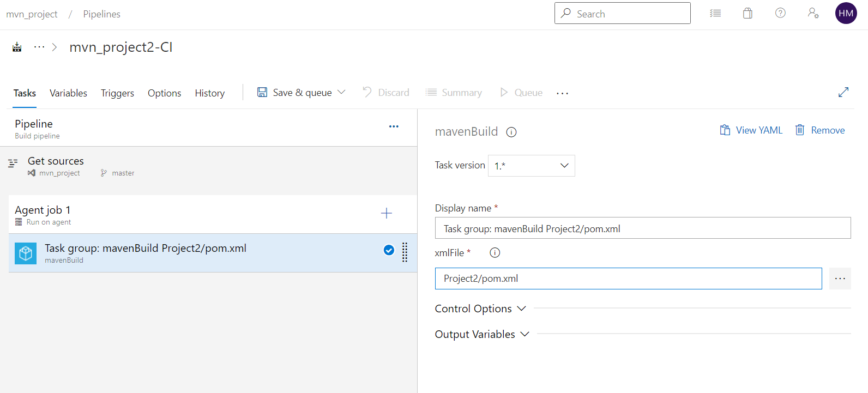Open the Help question mark icon
This screenshot has height=393, width=868.
780,13
